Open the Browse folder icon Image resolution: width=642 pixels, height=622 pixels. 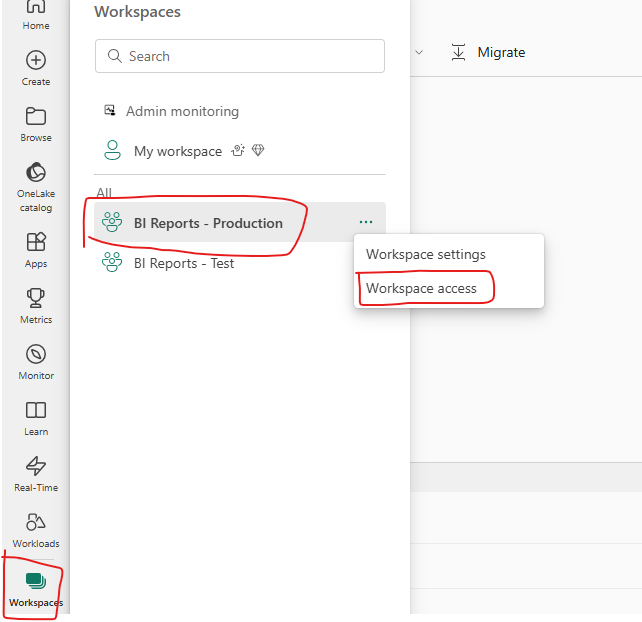pos(36,116)
